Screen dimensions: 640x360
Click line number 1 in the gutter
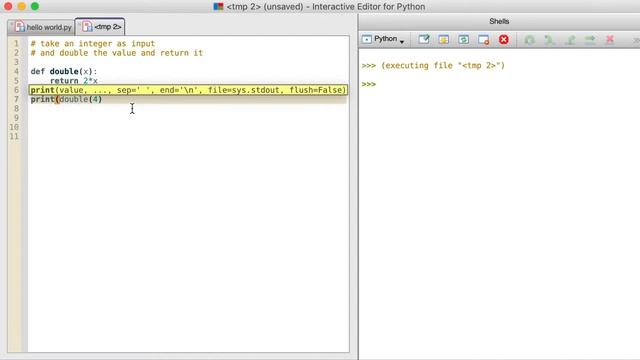16,43
